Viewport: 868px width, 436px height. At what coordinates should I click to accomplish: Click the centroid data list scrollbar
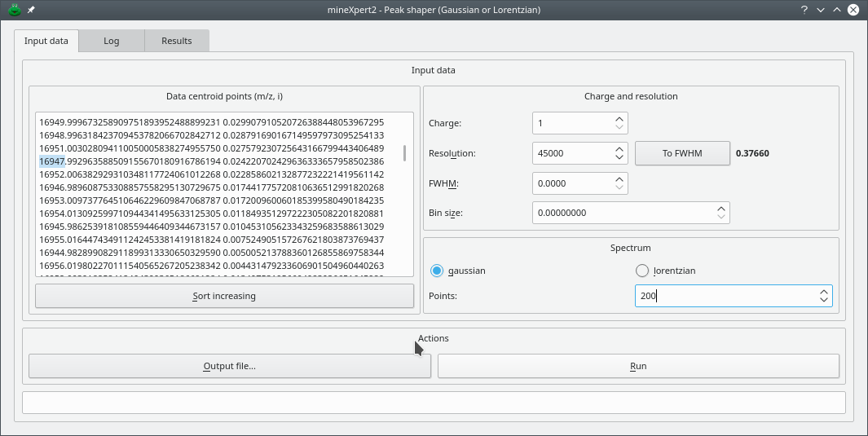coord(405,154)
